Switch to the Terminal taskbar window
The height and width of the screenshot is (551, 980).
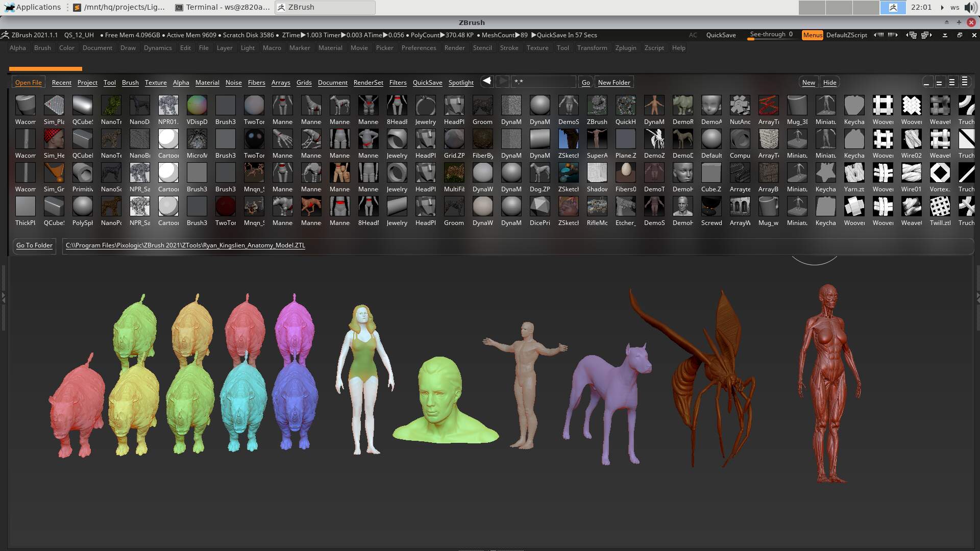tap(223, 7)
